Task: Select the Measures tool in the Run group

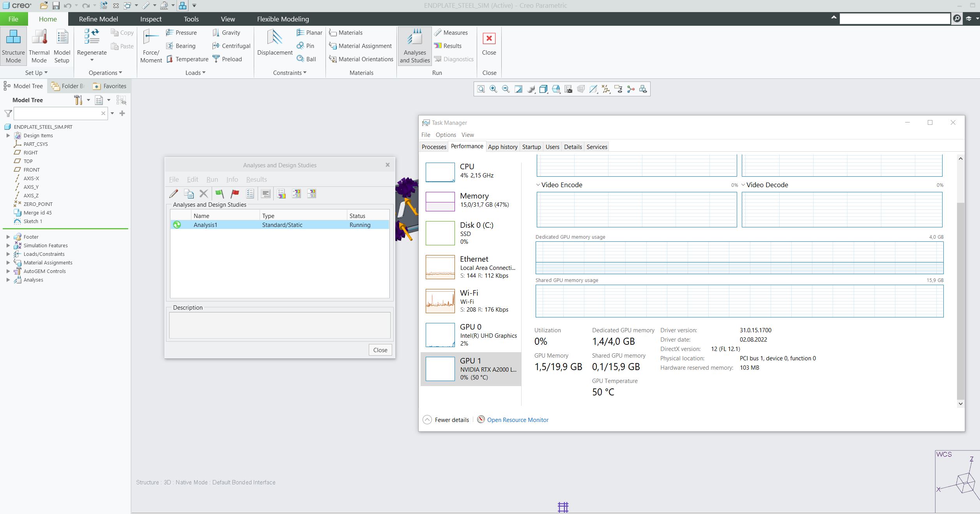Action: (x=451, y=32)
